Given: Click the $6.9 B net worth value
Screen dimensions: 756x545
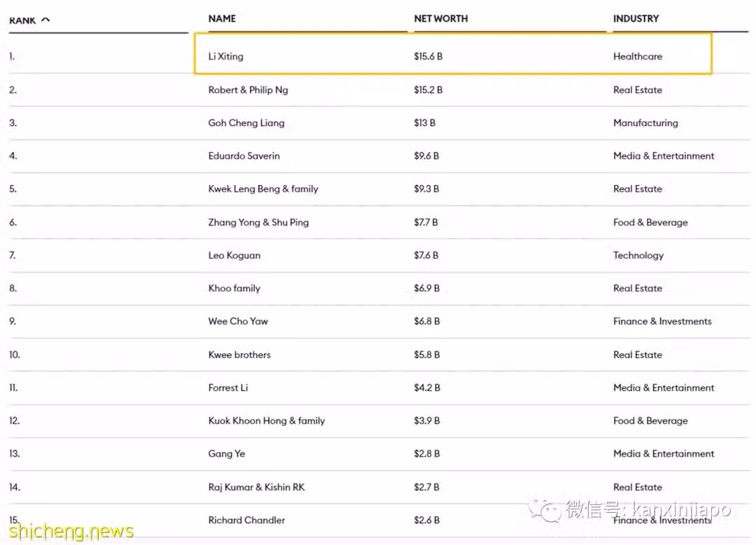Looking at the screenshot, I should coord(427,289).
